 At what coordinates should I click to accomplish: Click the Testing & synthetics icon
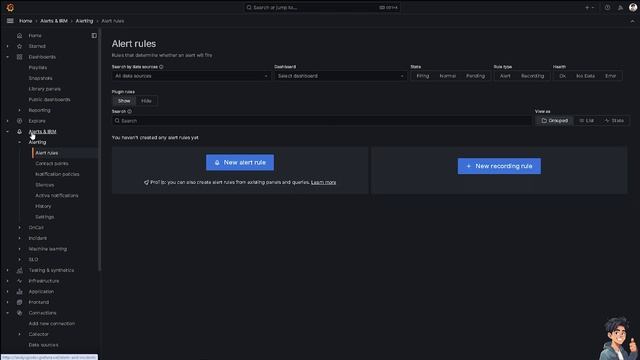[x=19, y=270]
